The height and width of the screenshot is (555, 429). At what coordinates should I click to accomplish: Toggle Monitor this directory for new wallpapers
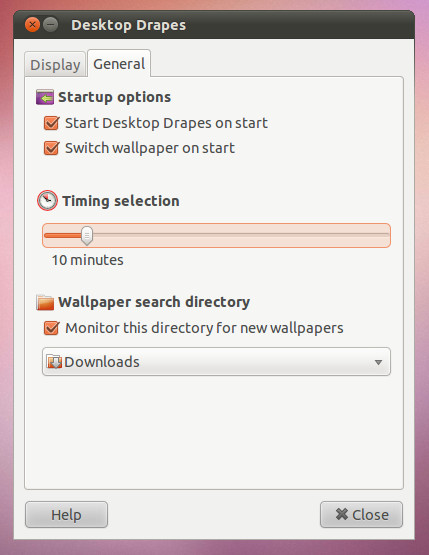pyautogui.click(x=51, y=328)
